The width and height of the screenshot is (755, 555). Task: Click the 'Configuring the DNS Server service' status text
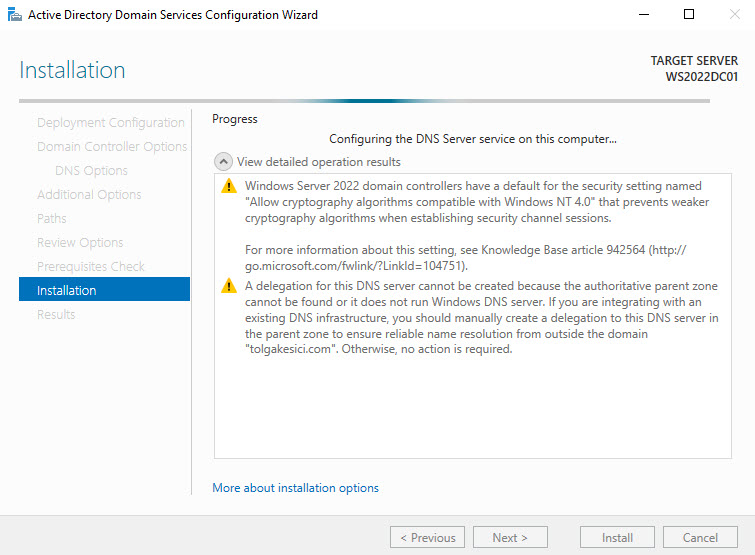(472, 139)
